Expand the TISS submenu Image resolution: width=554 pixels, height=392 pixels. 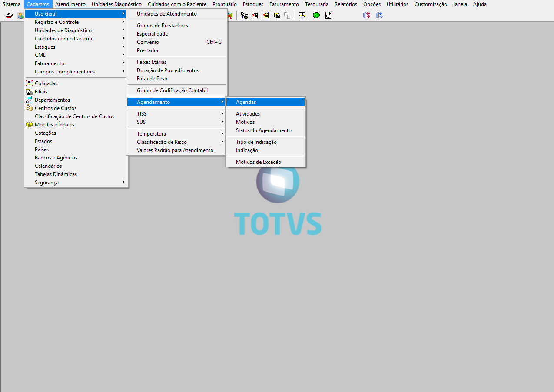pos(176,114)
